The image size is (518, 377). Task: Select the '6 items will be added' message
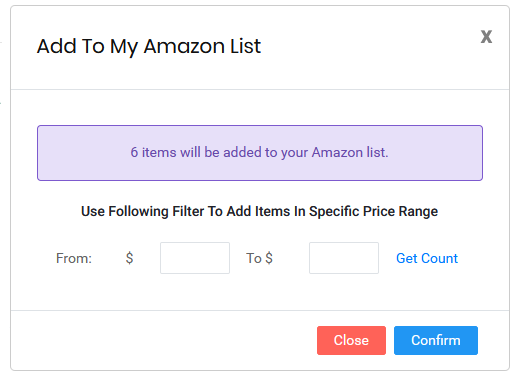pos(259,152)
